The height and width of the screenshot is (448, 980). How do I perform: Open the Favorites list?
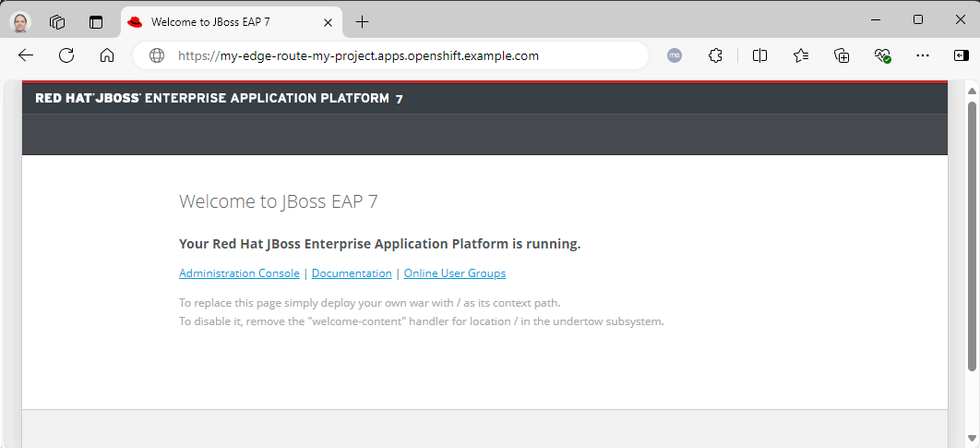coord(801,55)
